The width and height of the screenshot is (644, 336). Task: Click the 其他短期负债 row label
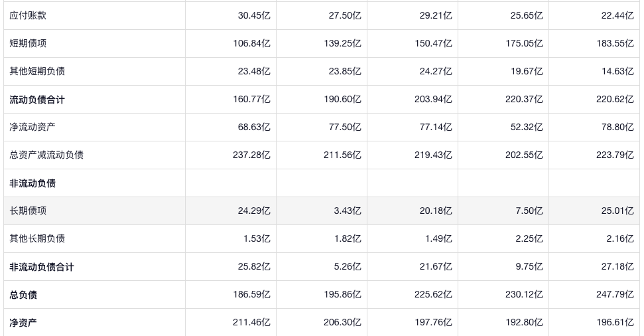[37, 71]
